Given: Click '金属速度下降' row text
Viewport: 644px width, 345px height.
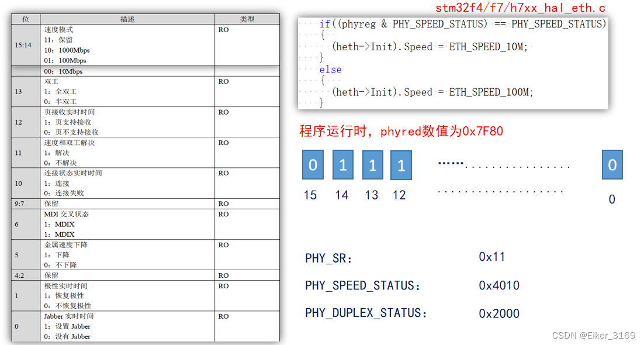Looking at the screenshot, I should pos(65,244).
